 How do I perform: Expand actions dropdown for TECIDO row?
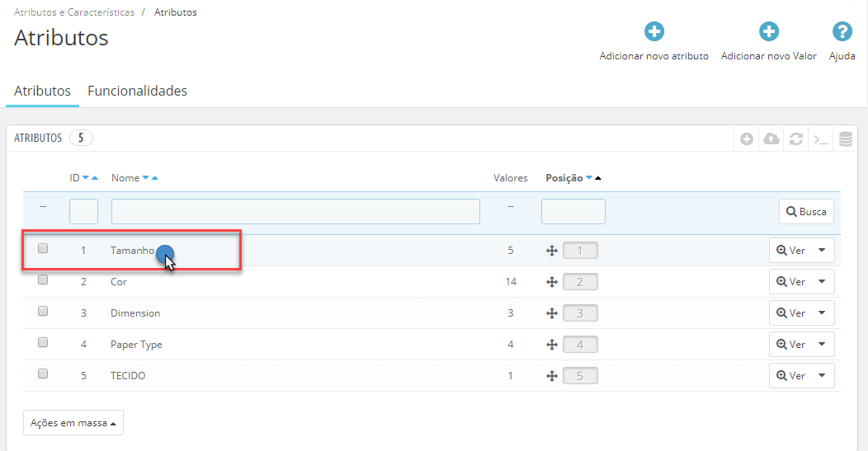823,375
